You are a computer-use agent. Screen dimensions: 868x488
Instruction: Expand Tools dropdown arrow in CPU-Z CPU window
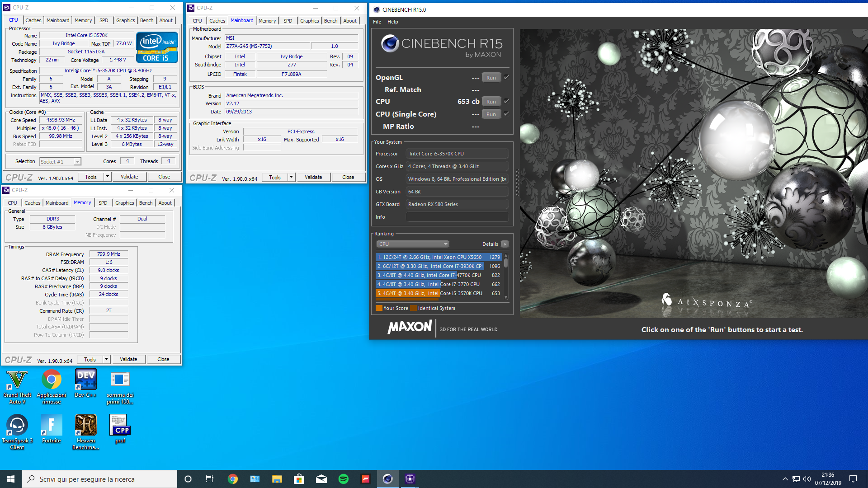coord(107,177)
